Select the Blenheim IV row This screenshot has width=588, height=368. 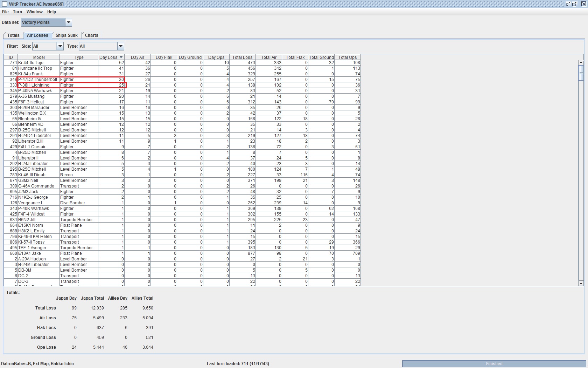coord(182,119)
